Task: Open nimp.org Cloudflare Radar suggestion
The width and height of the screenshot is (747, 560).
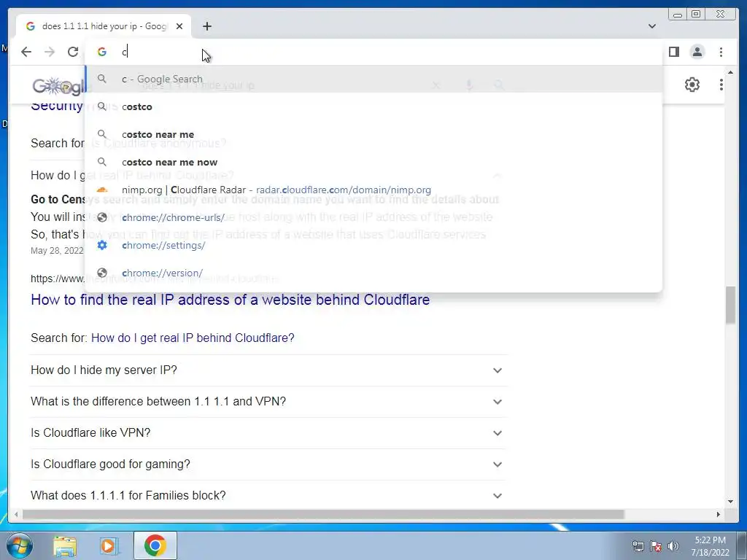Action: coord(373,190)
